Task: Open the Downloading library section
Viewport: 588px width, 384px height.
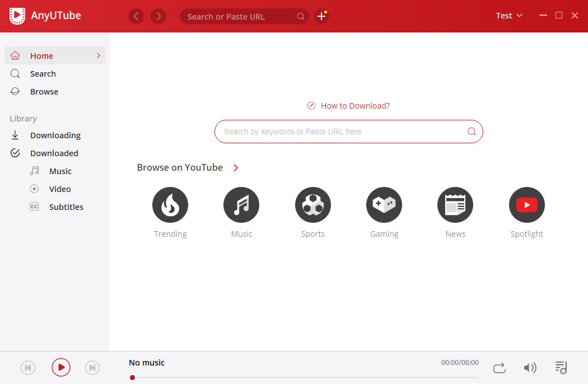Action: click(x=55, y=135)
